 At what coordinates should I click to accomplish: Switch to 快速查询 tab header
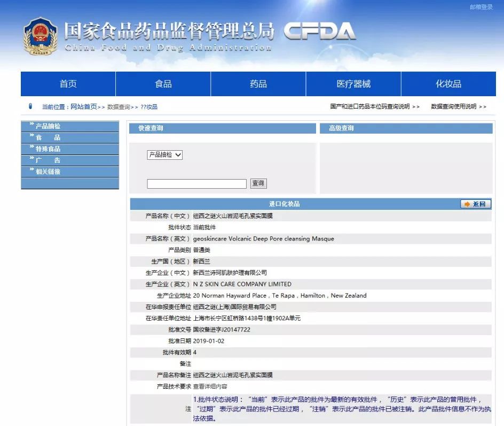(223, 128)
